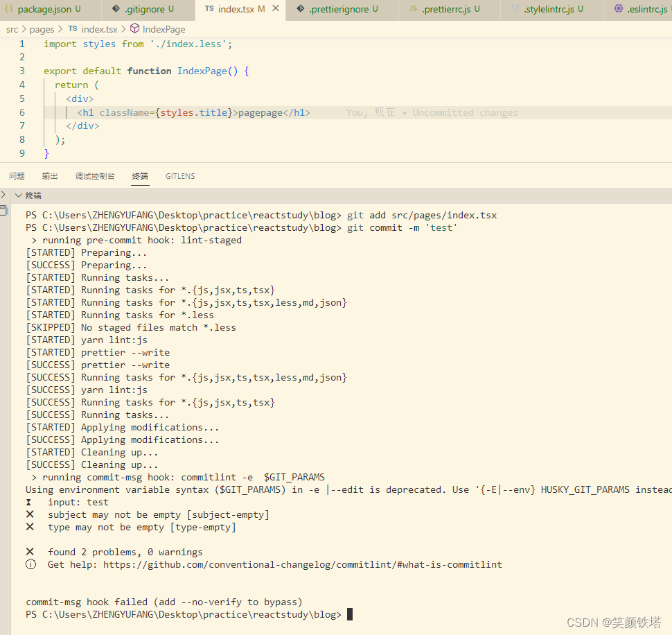The width and height of the screenshot is (672, 635).
Task: Switch to the 输出 panel tab
Action: coord(49,175)
